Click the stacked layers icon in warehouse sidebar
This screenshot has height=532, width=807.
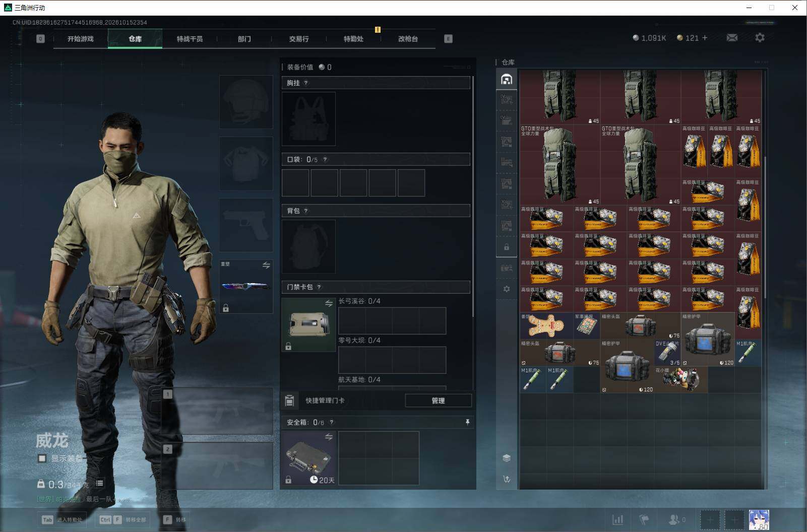507,457
